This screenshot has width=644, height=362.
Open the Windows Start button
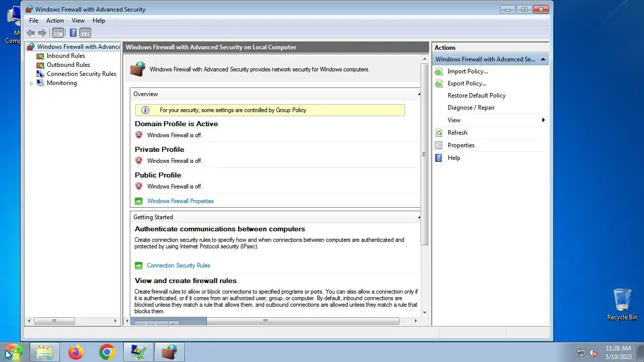click(14, 352)
